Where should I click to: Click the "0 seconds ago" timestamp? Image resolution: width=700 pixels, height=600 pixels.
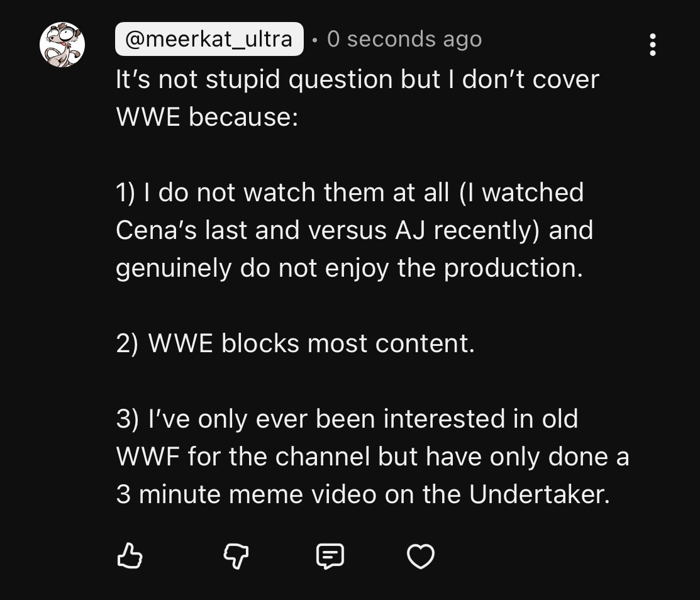(404, 40)
